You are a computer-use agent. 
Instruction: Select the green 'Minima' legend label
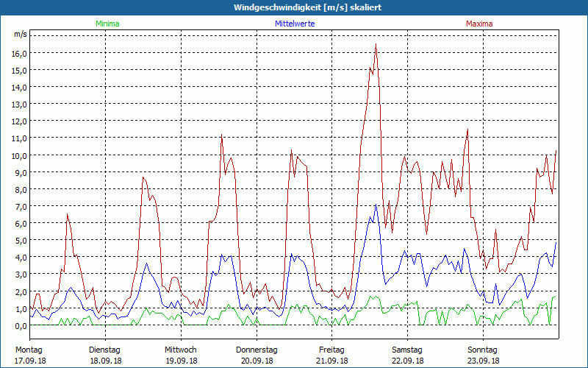click(x=107, y=24)
